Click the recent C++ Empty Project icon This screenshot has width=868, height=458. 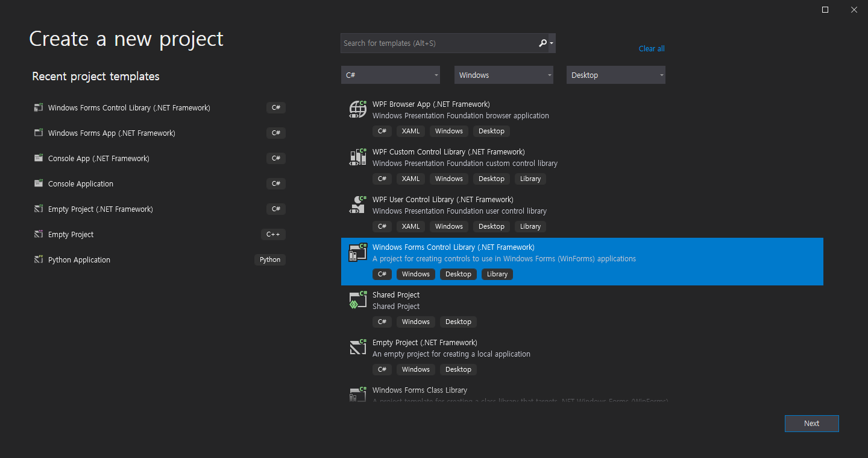point(39,235)
